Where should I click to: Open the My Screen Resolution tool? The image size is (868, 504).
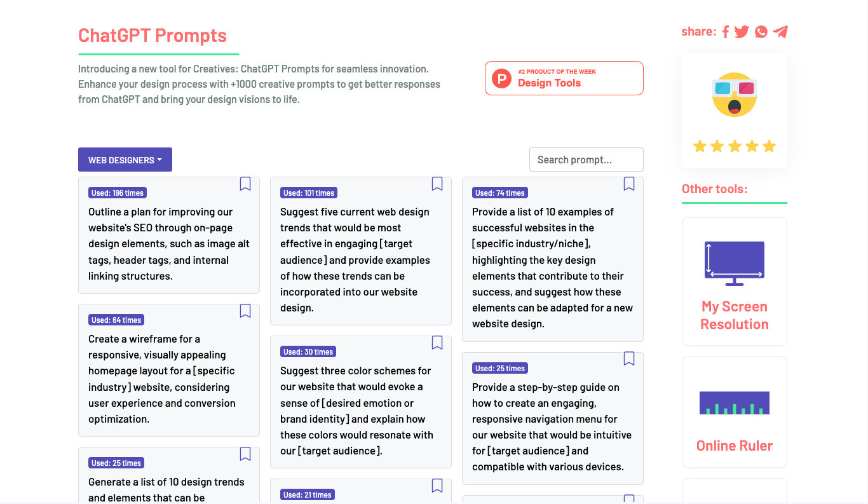(x=734, y=315)
